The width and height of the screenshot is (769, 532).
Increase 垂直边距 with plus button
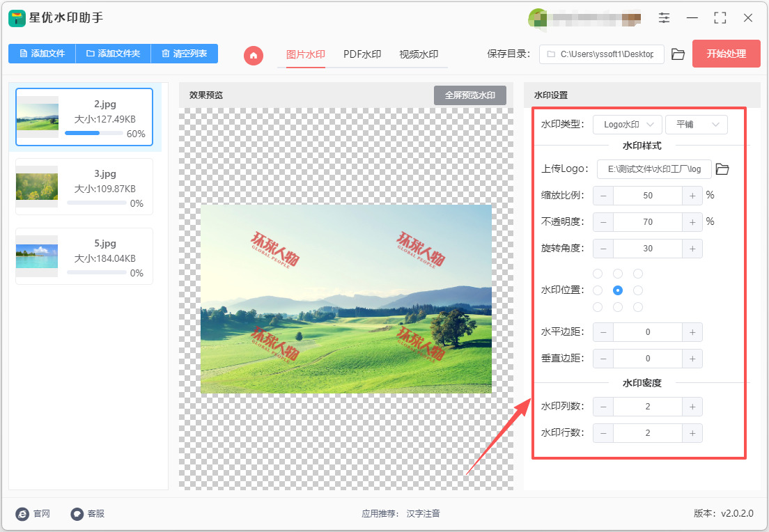pos(692,359)
